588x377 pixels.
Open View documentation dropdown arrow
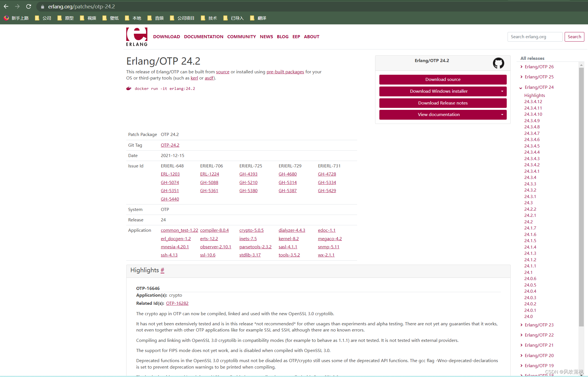pos(502,115)
